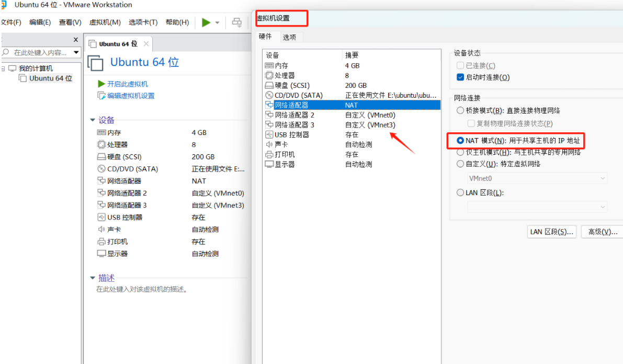Click the 声卡 icon in VM summary
The width and height of the screenshot is (623, 364).
101,229
